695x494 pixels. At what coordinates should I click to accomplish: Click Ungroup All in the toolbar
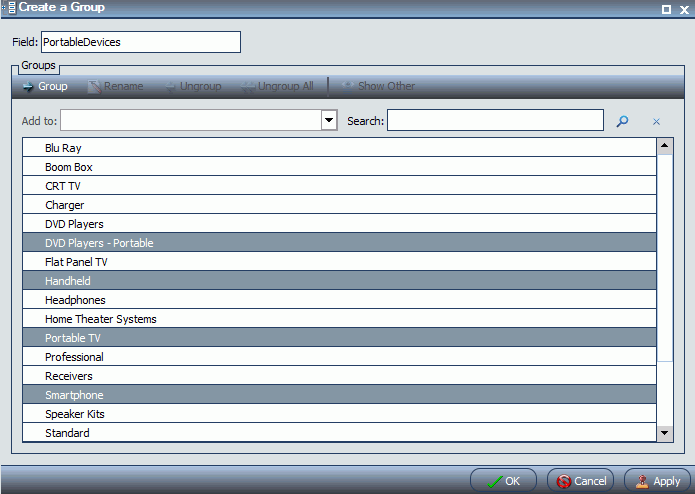[x=277, y=86]
